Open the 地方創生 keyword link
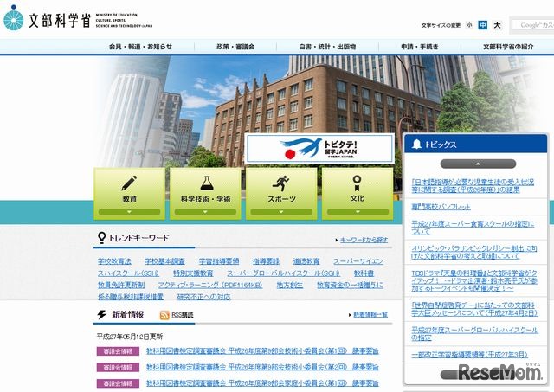 point(290,285)
